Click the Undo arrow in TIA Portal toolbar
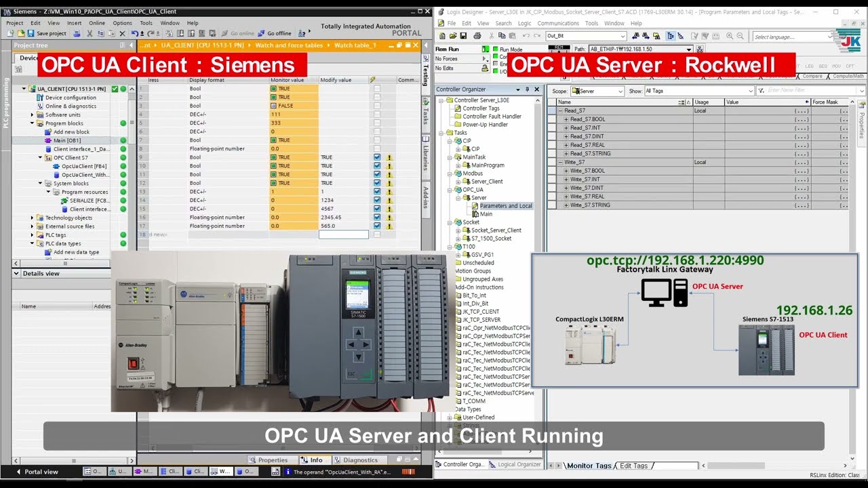868x488 pixels. (x=135, y=33)
